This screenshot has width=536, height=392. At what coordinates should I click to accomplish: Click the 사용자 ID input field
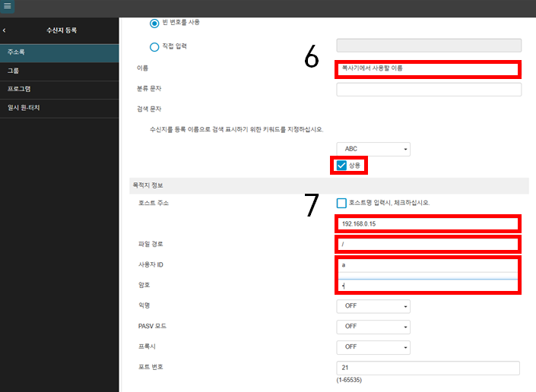coord(428,265)
